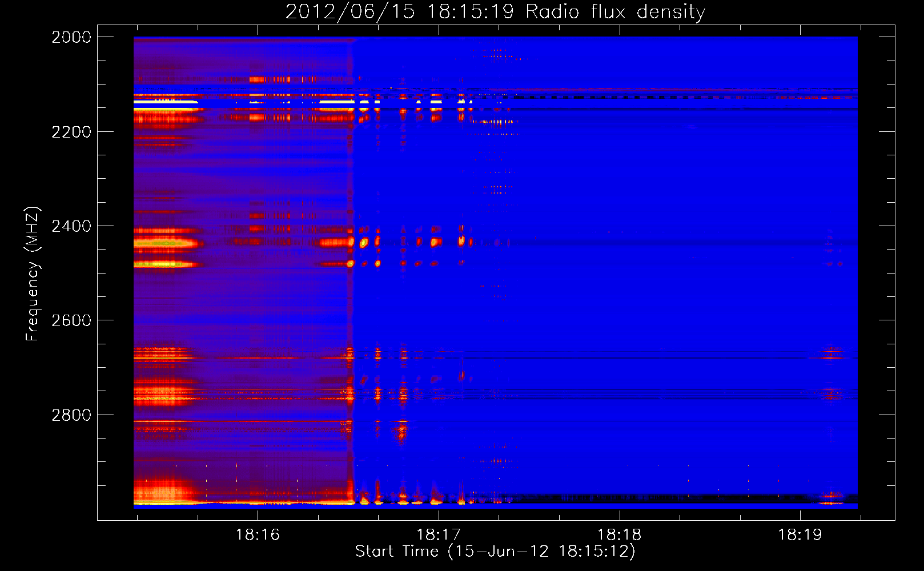The width and height of the screenshot is (924, 571).
Task: Click the "Start Time (15-Jun-12 18:15:12)" x-axis label
Action: point(495,552)
